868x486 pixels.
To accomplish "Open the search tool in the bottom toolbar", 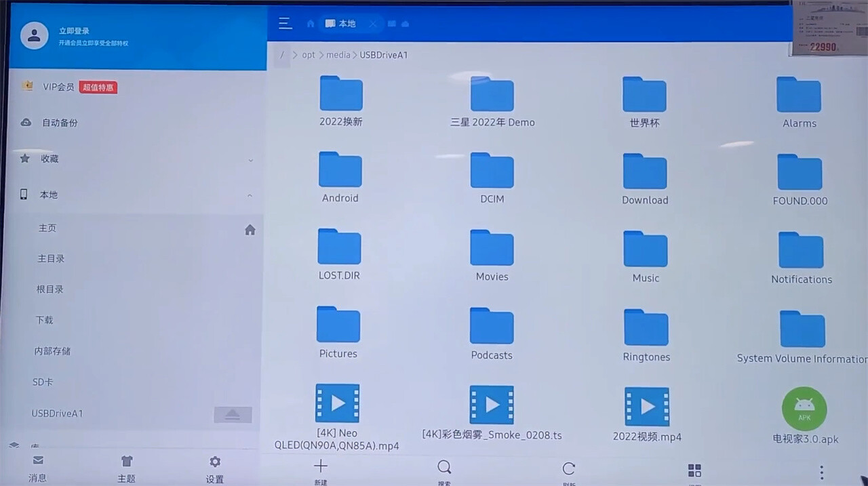I will [444, 467].
